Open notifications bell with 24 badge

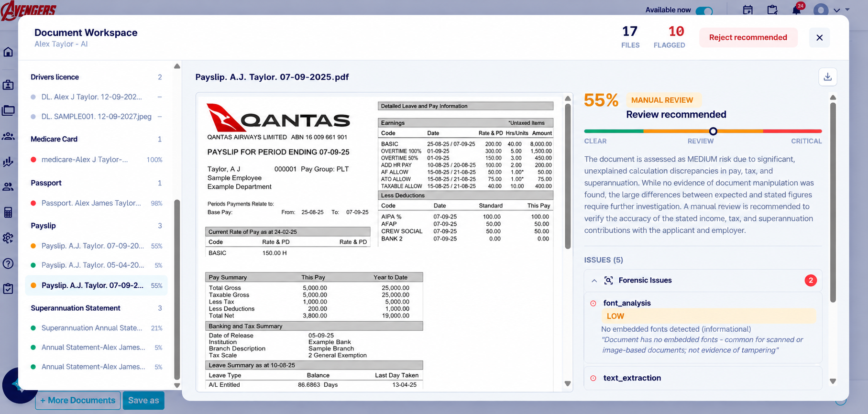pos(797,10)
